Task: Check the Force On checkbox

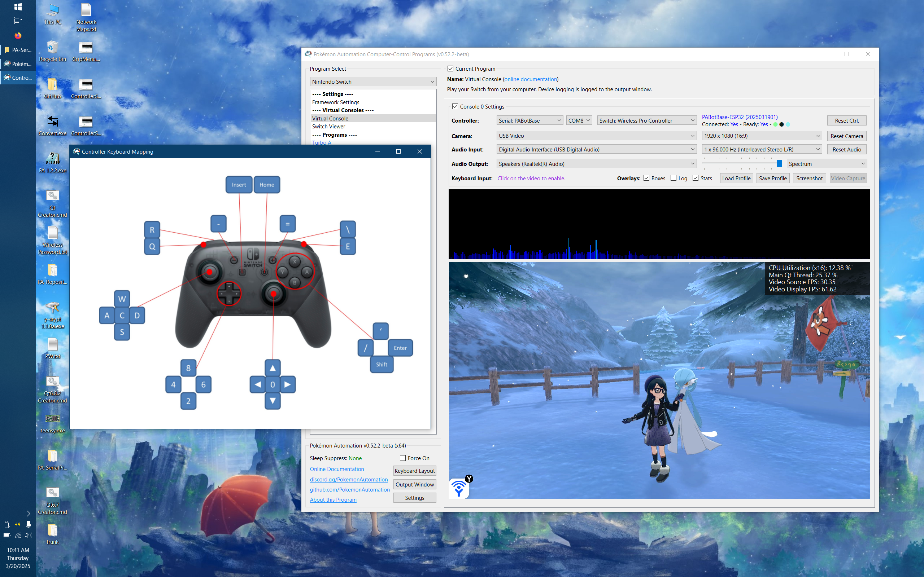Action: (402, 458)
